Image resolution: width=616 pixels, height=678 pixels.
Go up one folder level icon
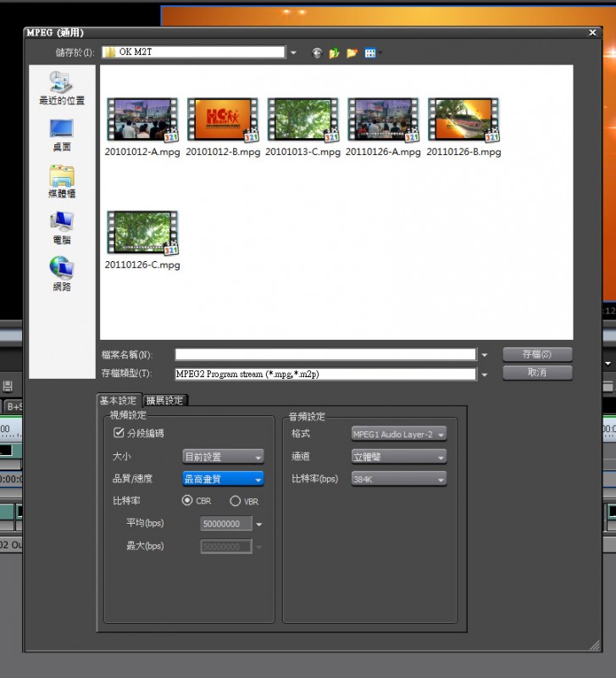pyautogui.click(x=334, y=53)
